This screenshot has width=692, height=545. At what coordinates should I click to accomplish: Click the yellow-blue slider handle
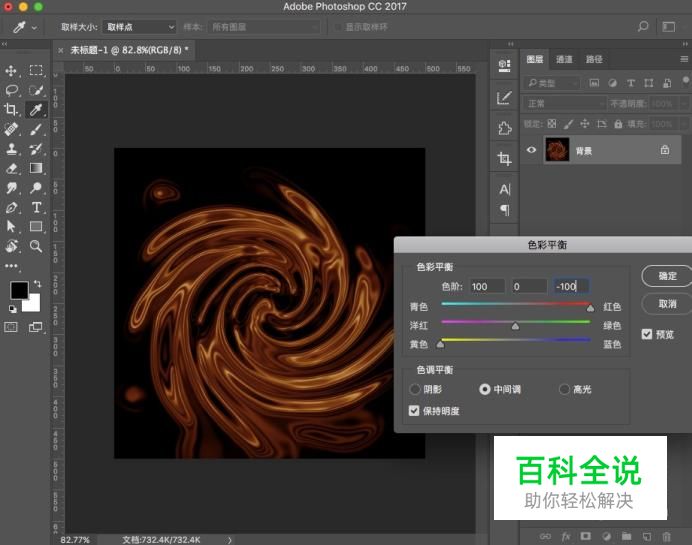pyautogui.click(x=440, y=345)
